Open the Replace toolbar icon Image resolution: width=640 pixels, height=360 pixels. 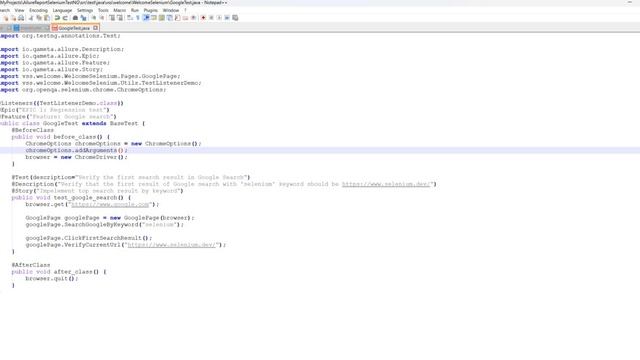83,18
